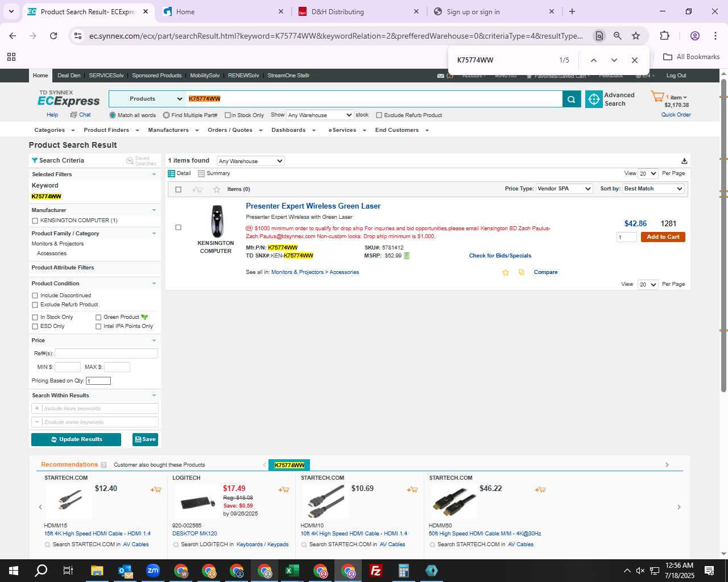Viewport: 728px width, 582px height.
Task: Check KENSINGTON COMPUTER manufacturer filter
Action: tap(35, 221)
